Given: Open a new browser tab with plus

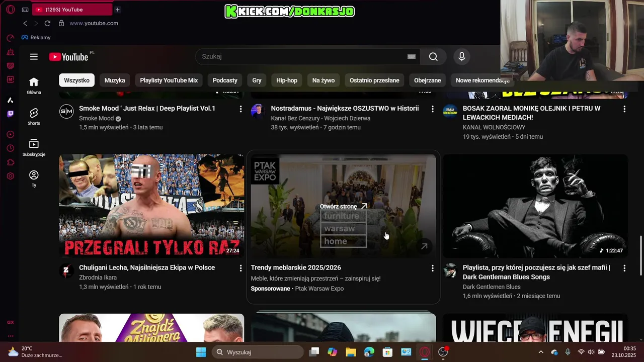Looking at the screenshot, I should point(117,10).
